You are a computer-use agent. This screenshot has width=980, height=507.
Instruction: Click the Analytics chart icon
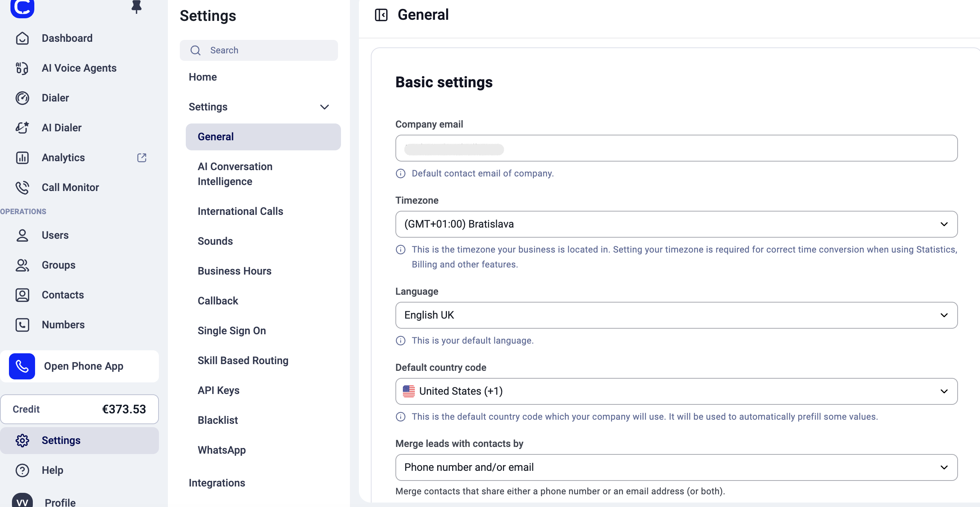tap(22, 157)
